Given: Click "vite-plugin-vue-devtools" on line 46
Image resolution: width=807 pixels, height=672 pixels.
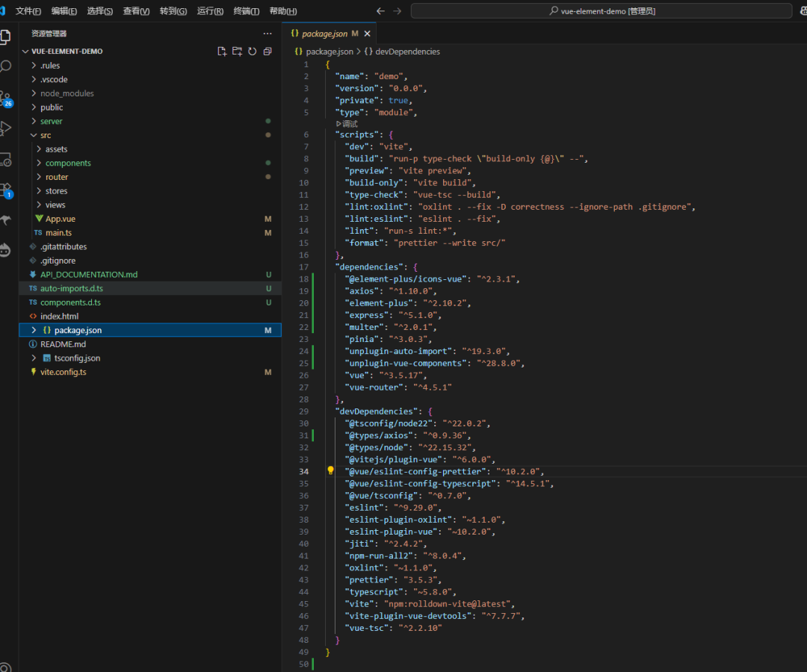Looking at the screenshot, I should 408,616.
